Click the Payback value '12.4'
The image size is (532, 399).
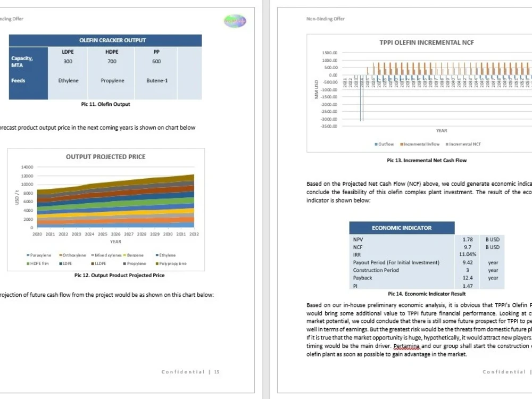[x=468, y=278]
